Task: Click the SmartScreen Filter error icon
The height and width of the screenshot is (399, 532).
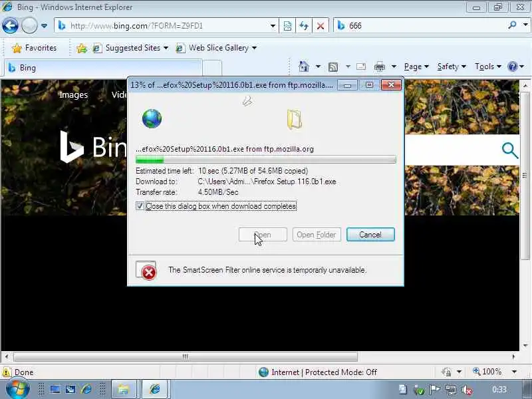Action: pos(146,271)
